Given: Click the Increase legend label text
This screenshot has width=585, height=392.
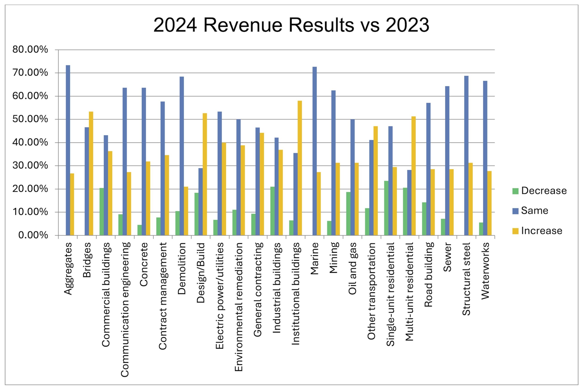Looking at the screenshot, I should [542, 231].
